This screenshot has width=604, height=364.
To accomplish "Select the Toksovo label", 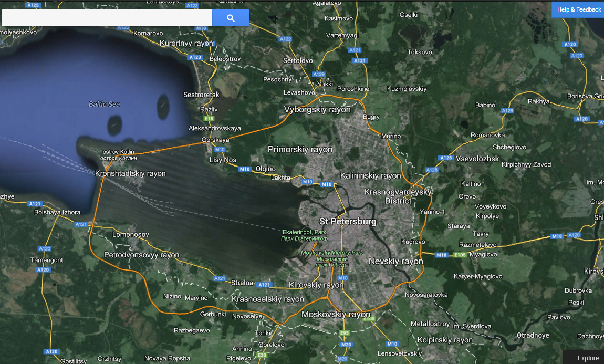I will pos(420,52).
